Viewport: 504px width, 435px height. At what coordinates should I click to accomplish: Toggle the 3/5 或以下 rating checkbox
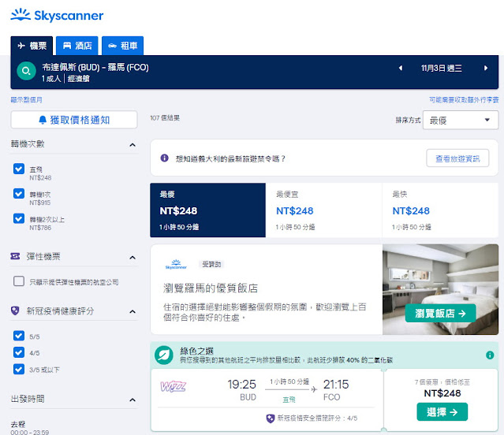pyautogui.click(x=19, y=369)
